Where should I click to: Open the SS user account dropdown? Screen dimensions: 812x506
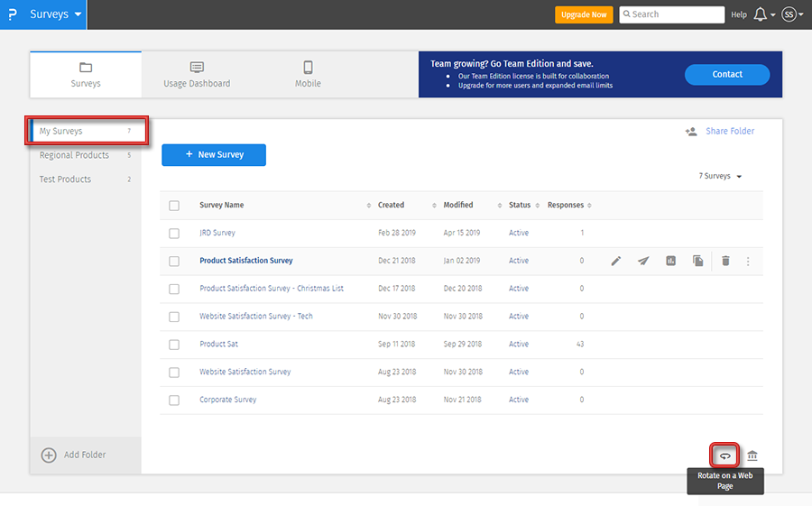click(x=792, y=14)
